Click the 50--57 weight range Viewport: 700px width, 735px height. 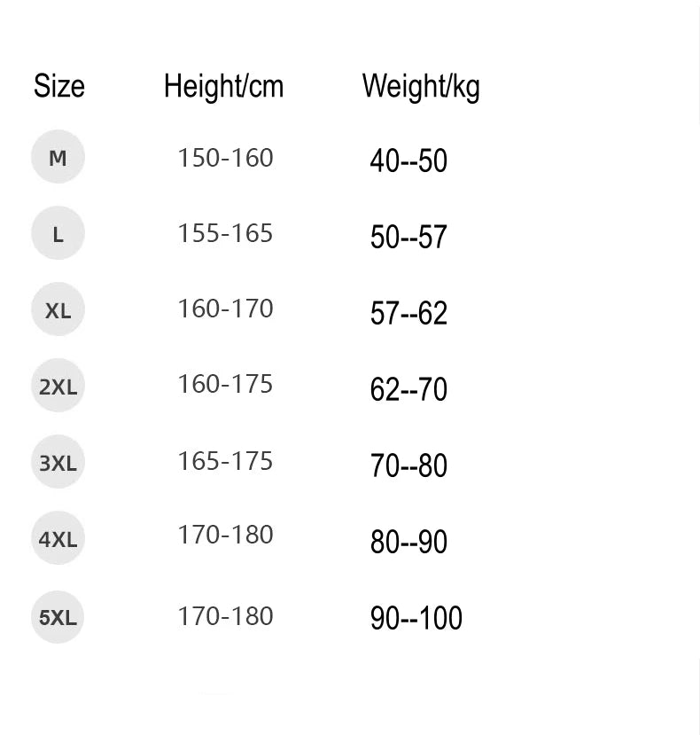[x=408, y=238]
